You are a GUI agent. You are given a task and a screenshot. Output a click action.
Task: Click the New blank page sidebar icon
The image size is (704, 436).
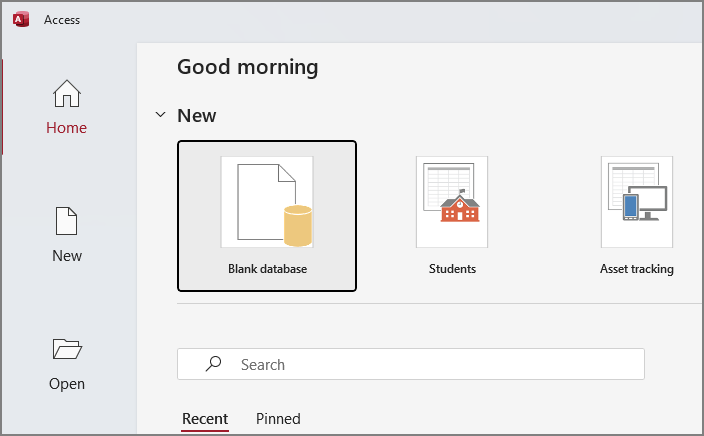(x=67, y=222)
